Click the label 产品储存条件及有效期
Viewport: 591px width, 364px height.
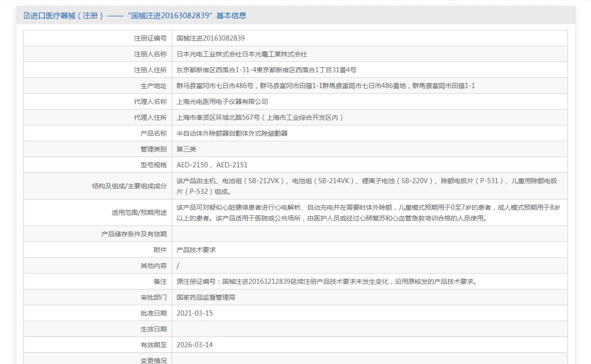point(134,234)
